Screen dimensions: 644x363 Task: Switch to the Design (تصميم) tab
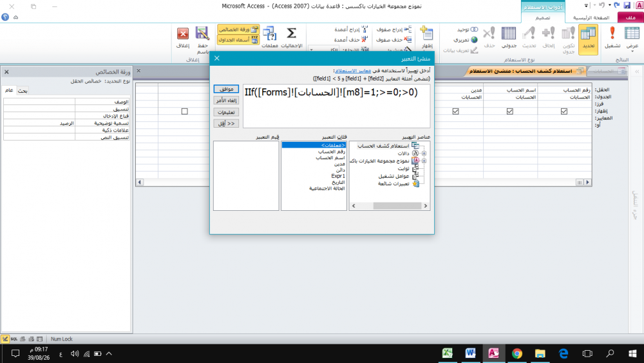tap(542, 17)
